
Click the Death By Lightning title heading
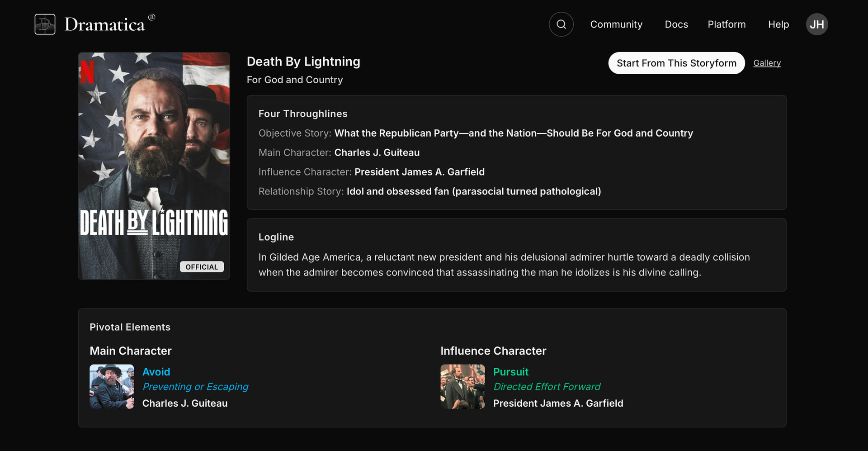303,62
